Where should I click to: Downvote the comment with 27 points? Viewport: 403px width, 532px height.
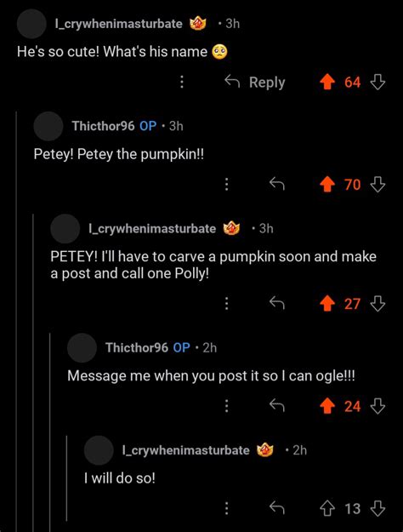pos(377,304)
